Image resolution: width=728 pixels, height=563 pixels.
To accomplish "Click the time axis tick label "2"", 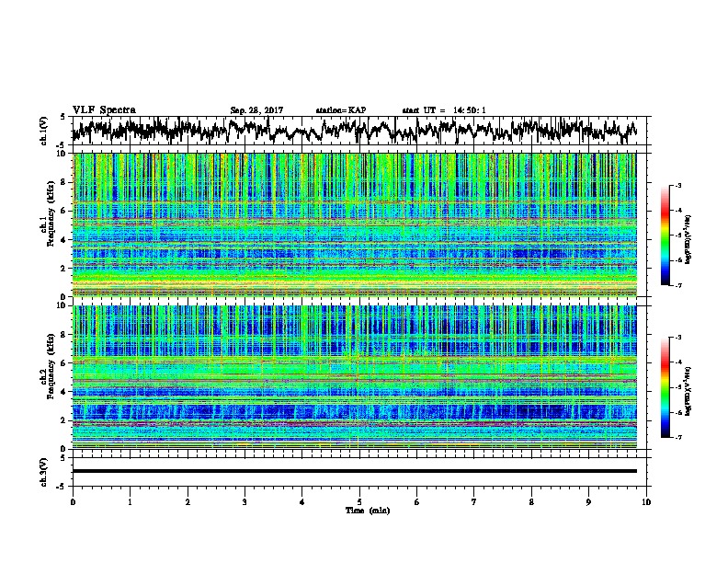I will pos(188,501).
